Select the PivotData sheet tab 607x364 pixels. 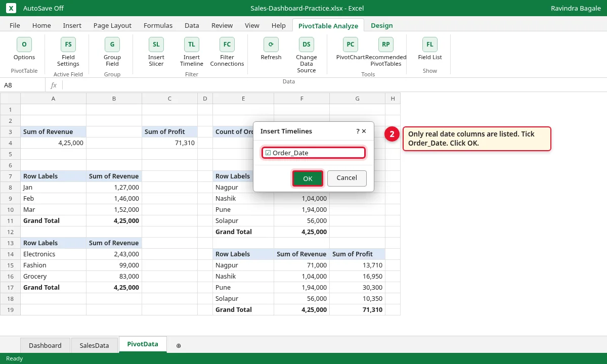click(x=143, y=344)
